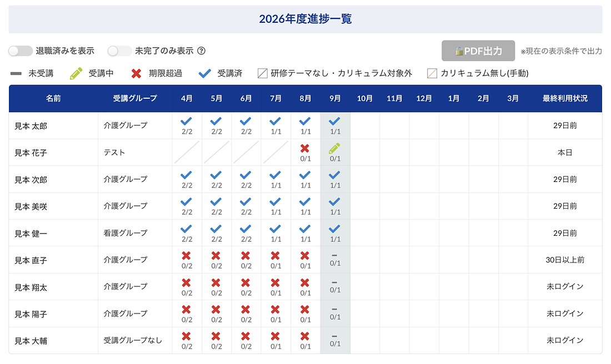Click 見本 翔太's June red X
This screenshot has height=364, width=611.
[x=246, y=282]
